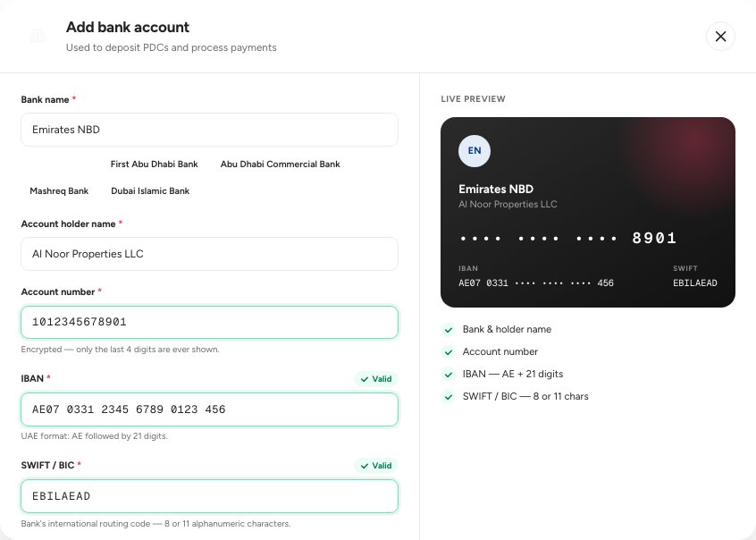Click into the Account number field
The height and width of the screenshot is (540, 756).
click(209, 323)
